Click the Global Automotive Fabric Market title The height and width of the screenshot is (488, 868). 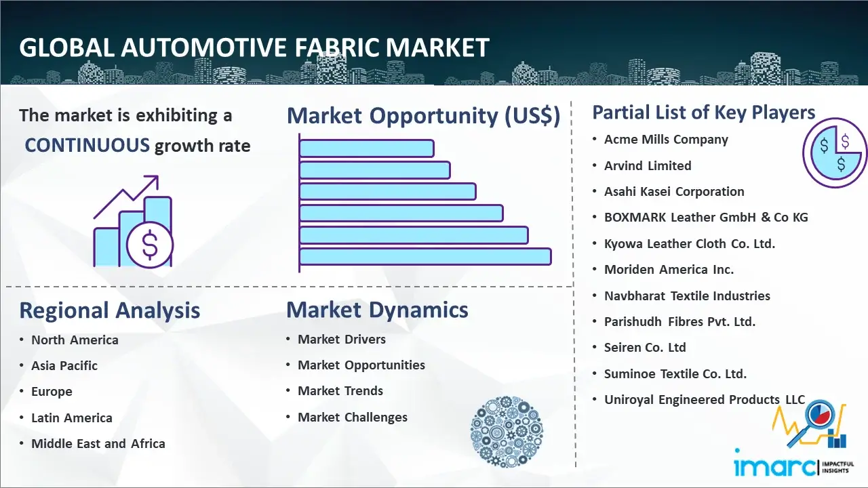[x=254, y=47]
